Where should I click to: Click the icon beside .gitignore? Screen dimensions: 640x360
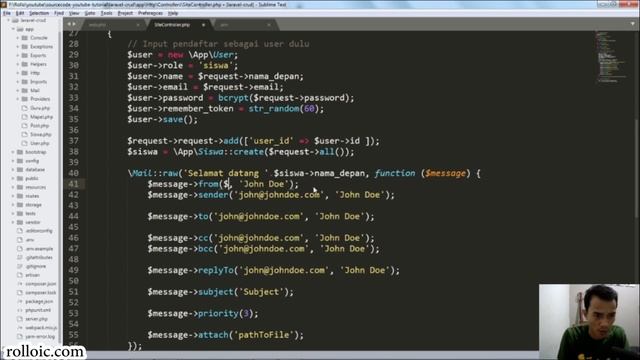(20, 266)
